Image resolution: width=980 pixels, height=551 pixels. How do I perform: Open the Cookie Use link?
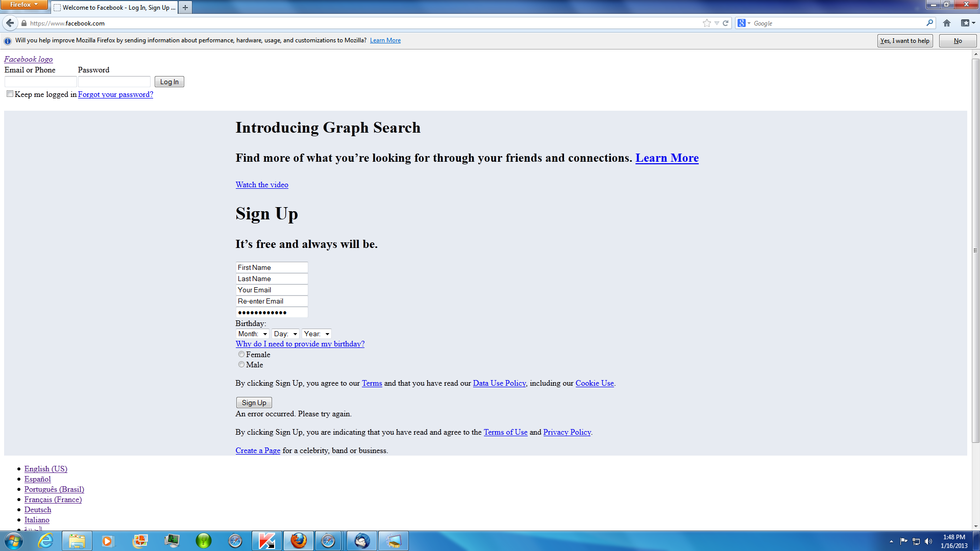(595, 383)
